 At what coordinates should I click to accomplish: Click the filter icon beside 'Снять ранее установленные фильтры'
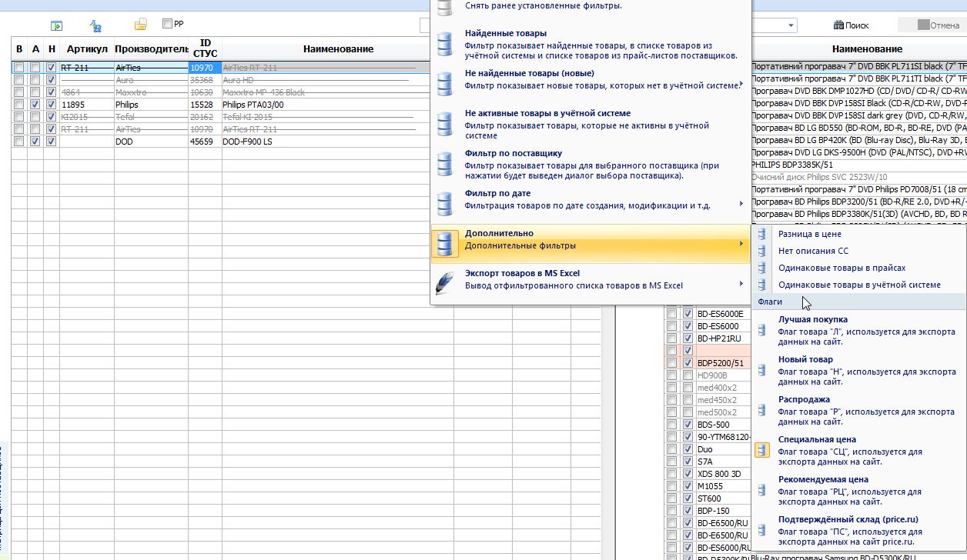[444, 6]
